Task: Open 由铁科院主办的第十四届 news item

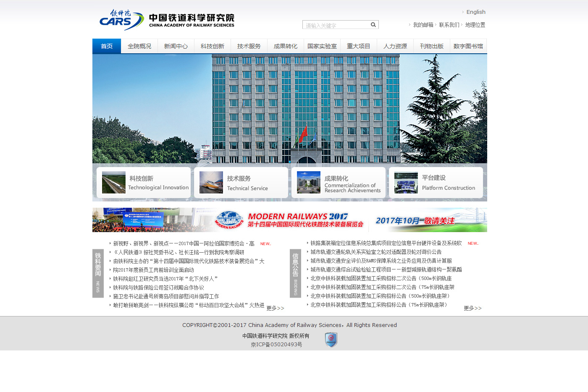Action: click(x=189, y=261)
